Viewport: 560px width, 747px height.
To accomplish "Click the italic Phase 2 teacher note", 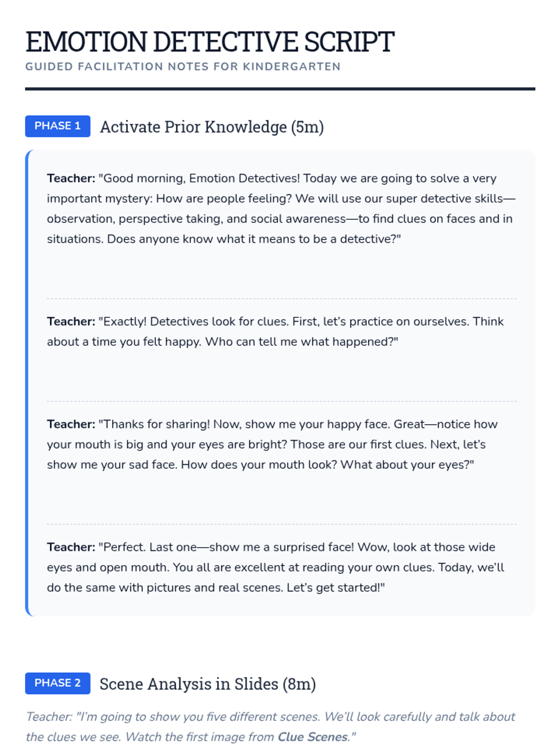I will pos(271,727).
